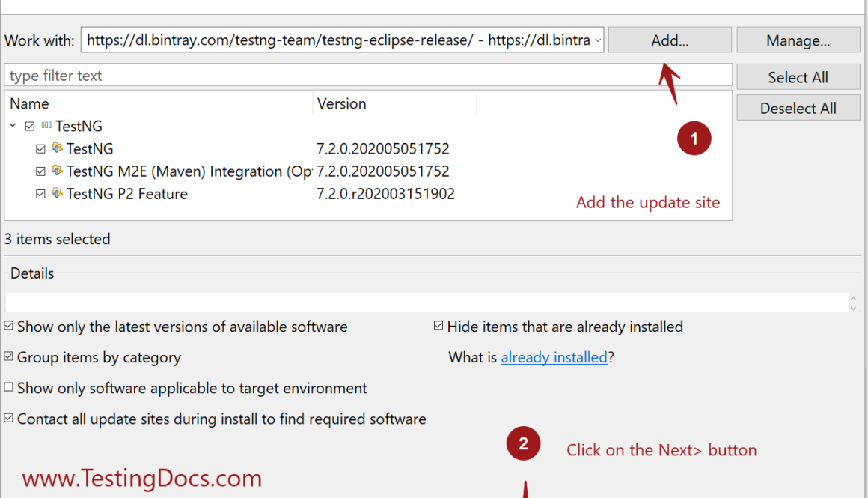Disable Show only the latest versions option
Image resolution: width=868 pixels, height=498 pixels.
coord(9,327)
